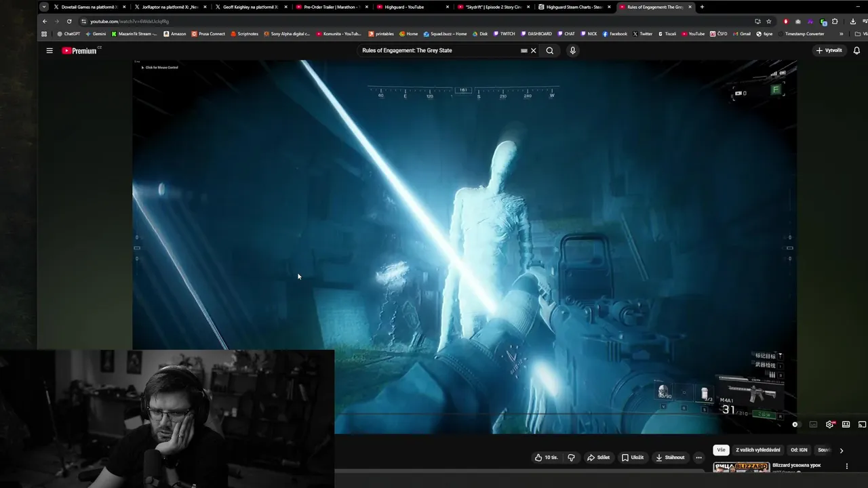Screen dimensions: 868x488
Task: Open the ChatGPT bookmark
Action: [x=68, y=34]
